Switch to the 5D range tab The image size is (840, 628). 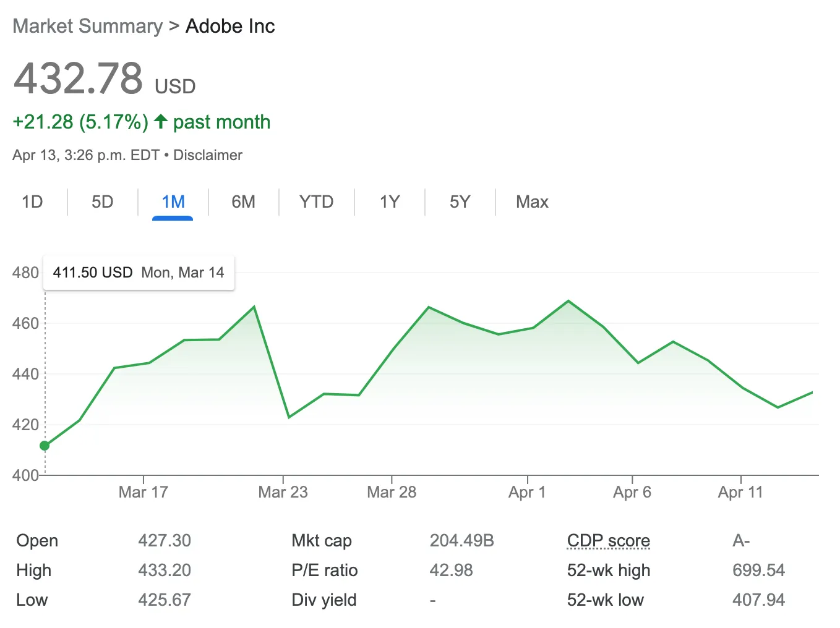click(x=103, y=202)
